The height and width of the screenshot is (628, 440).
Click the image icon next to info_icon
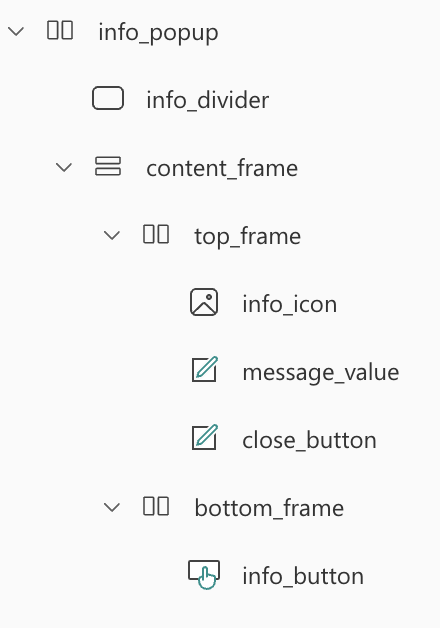click(204, 302)
